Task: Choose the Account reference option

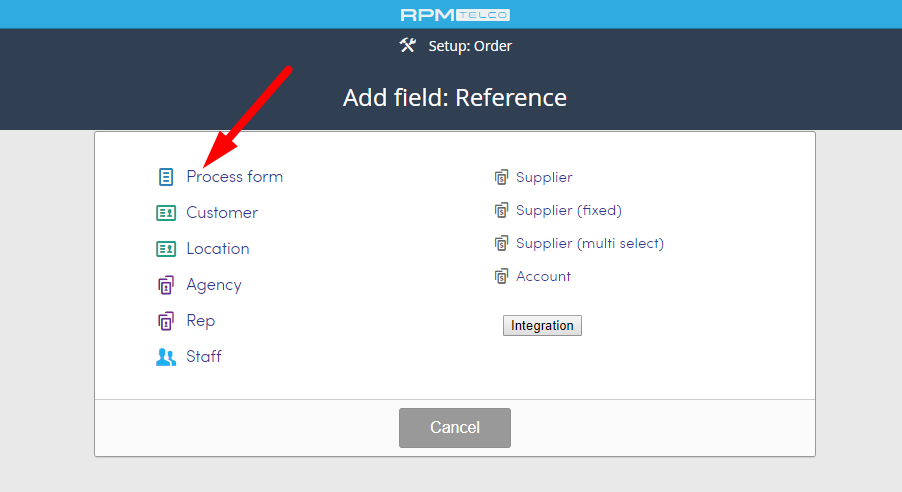Action: point(543,276)
